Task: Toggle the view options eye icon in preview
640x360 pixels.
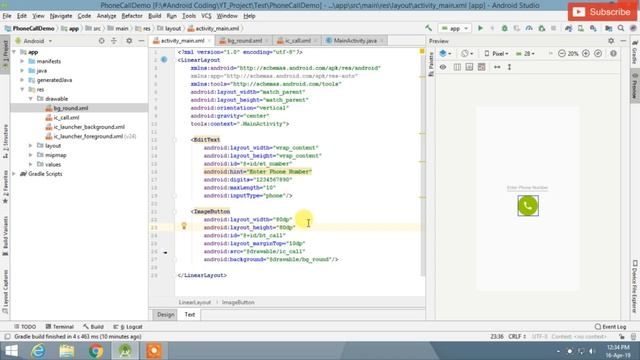Action: 443,67
